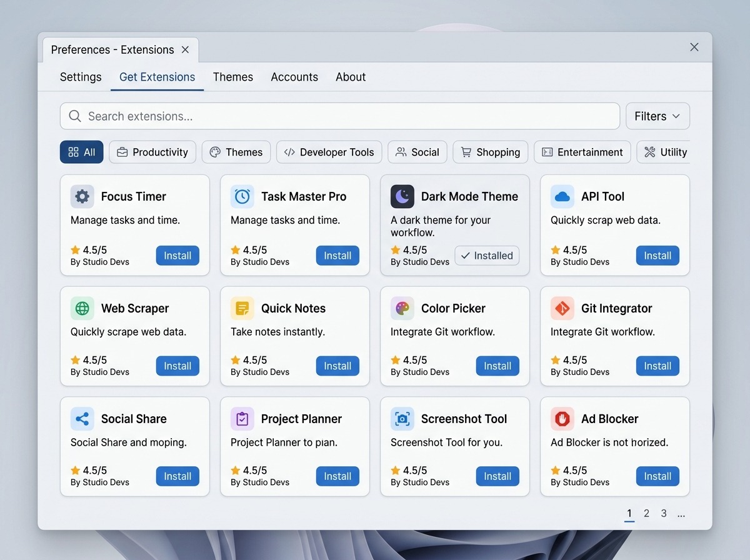This screenshot has height=560, width=750.
Task: Click 'A dark theme for your workflow.' text
Action: pyautogui.click(x=441, y=226)
